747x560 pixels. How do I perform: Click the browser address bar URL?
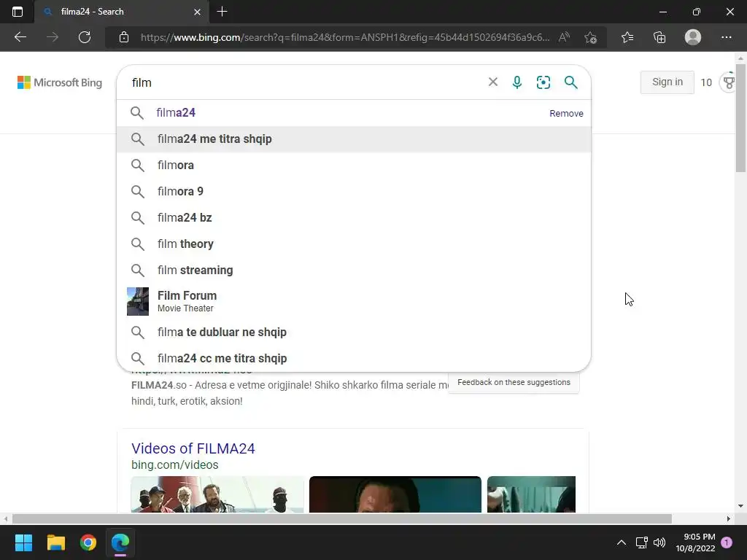click(345, 37)
